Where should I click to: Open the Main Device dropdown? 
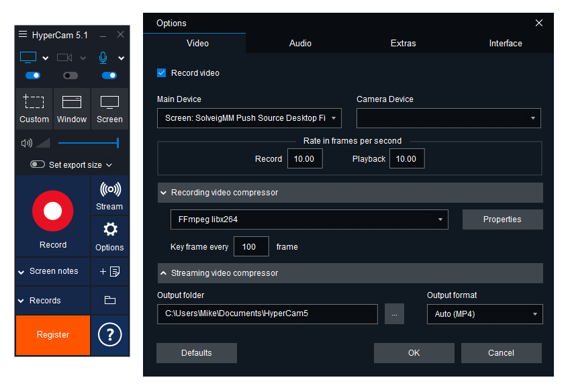pyautogui.click(x=249, y=118)
